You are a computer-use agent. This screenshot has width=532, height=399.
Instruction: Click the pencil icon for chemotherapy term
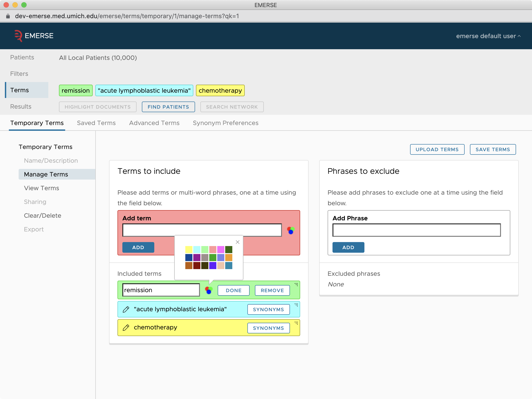(126, 327)
